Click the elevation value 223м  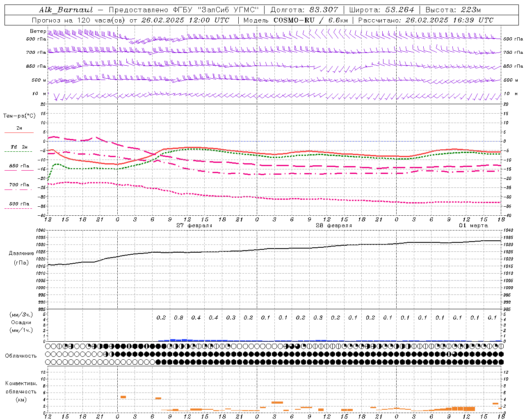point(471,10)
